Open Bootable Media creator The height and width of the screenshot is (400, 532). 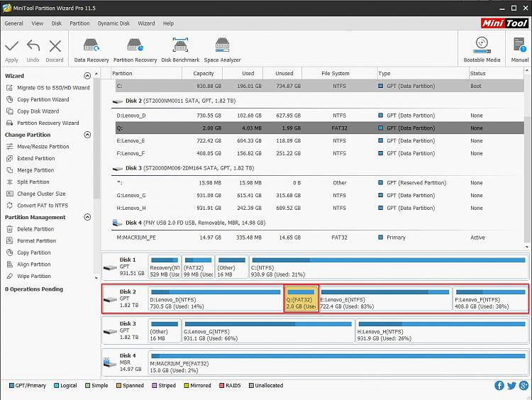click(x=482, y=50)
